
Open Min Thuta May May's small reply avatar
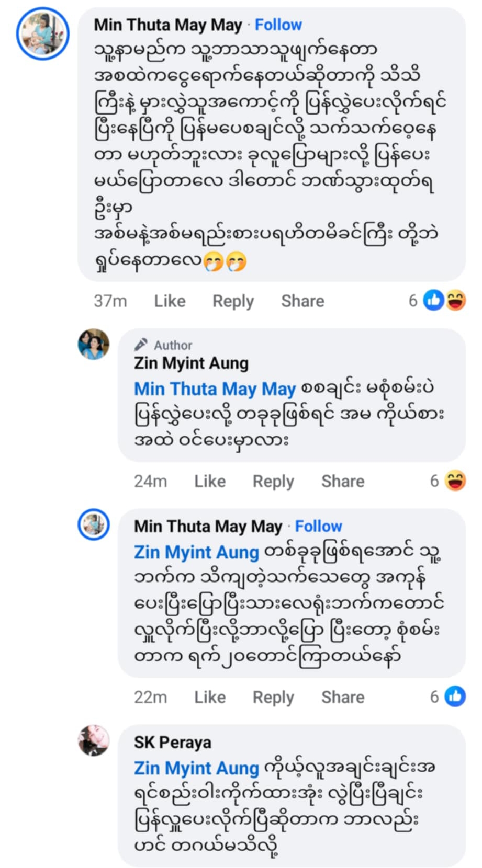click(x=94, y=524)
